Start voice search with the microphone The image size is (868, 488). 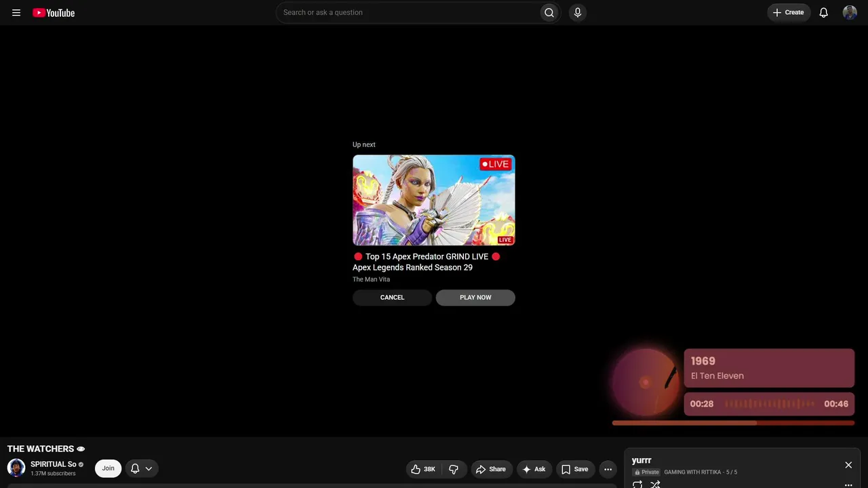[578, 12]
